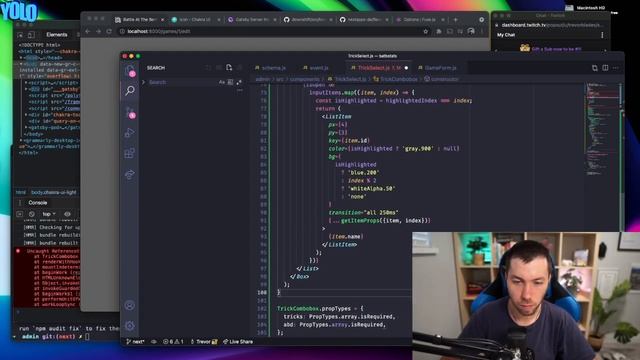Click the Uncaught ReferenceError message in console

pyautogui.click(x=53, y=251)
